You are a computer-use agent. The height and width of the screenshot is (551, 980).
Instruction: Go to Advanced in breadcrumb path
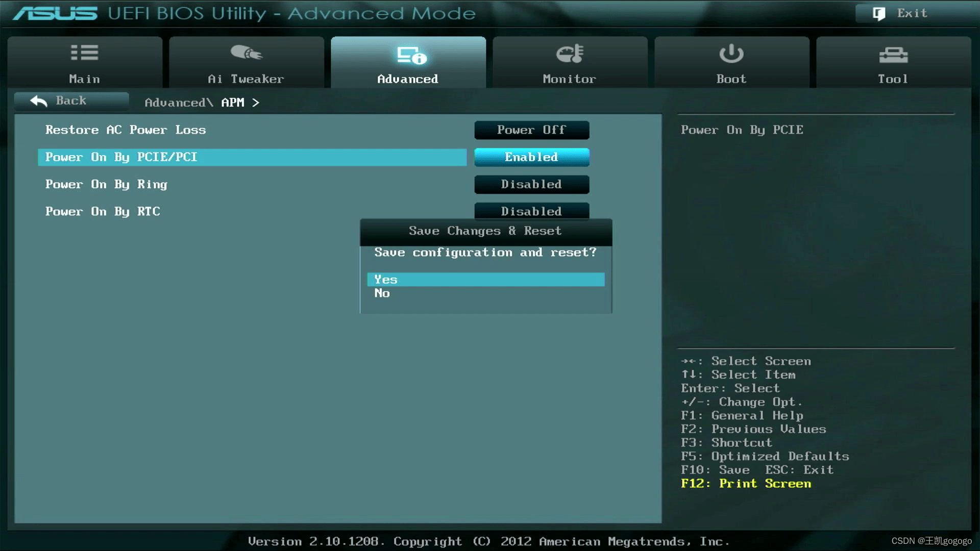click(x=175, y=103)
